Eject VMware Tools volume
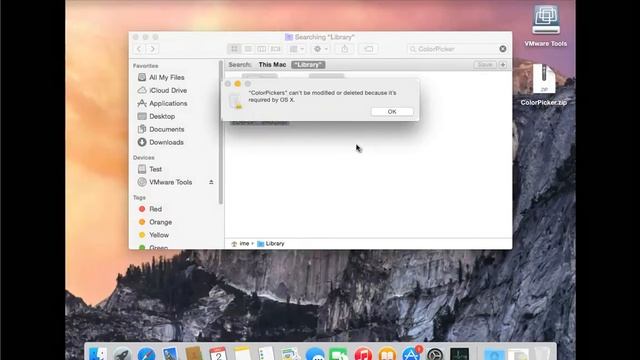 pyautogui.click(x=211, y=182)
